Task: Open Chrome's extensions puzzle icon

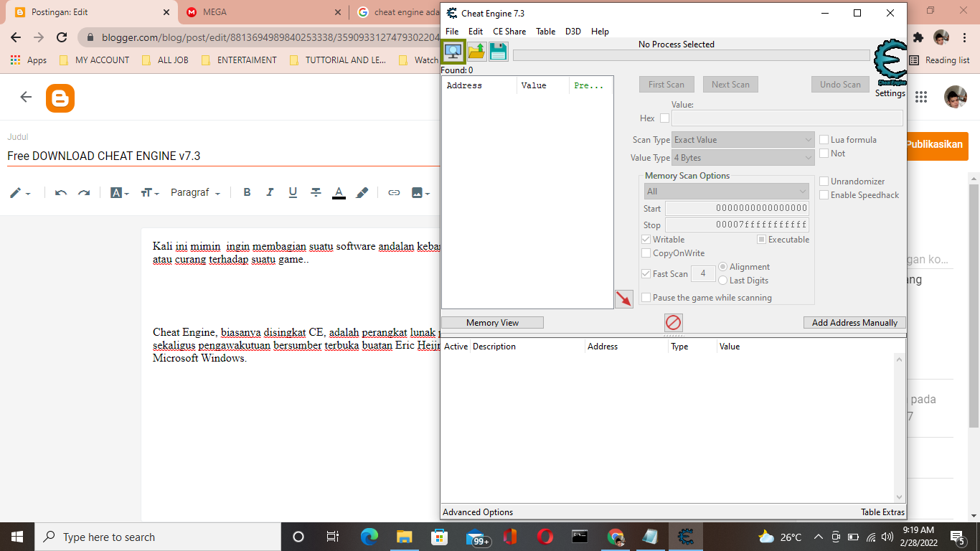Action: pos(918,37)
